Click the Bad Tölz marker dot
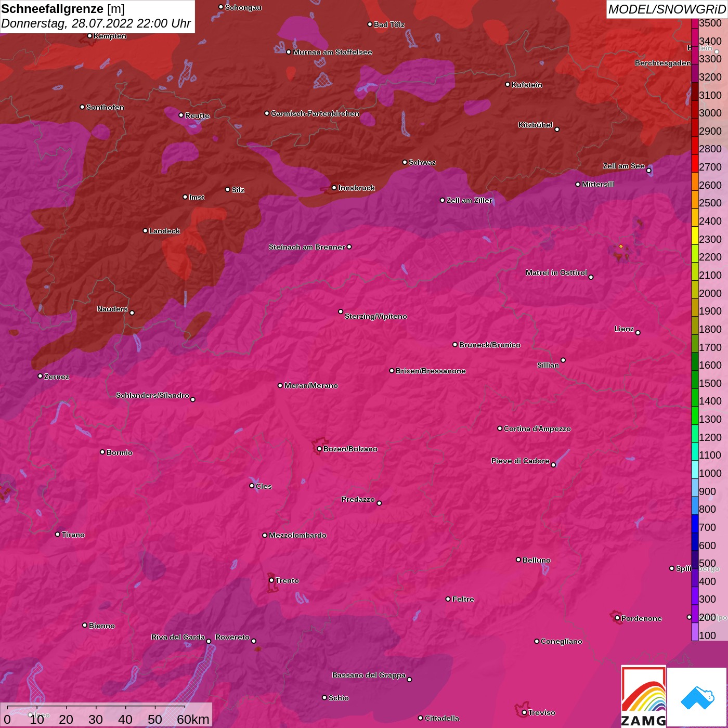 [370, 24]
